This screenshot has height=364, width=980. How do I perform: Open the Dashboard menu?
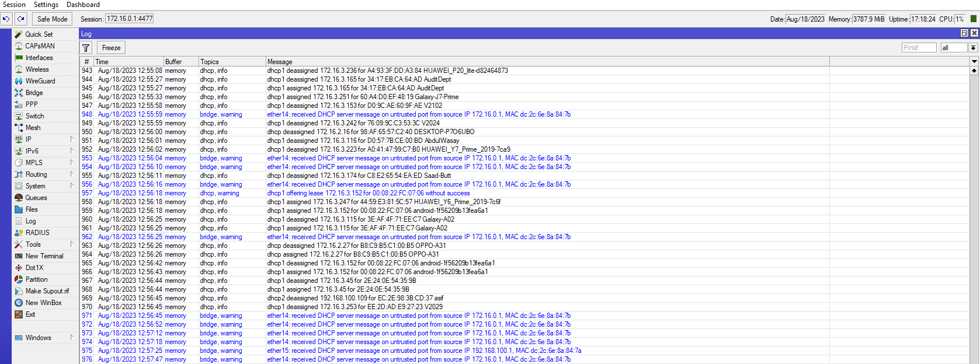(83, 5)
